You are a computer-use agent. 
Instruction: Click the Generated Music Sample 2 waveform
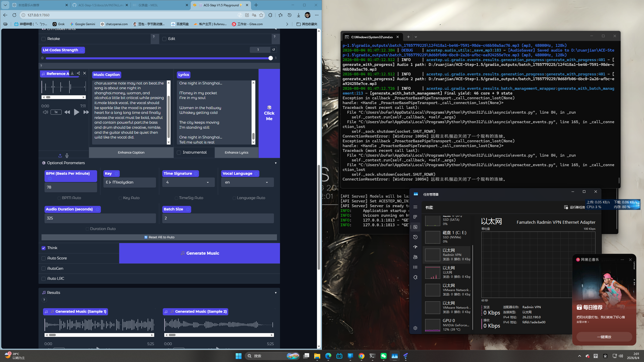click(219, 325)
